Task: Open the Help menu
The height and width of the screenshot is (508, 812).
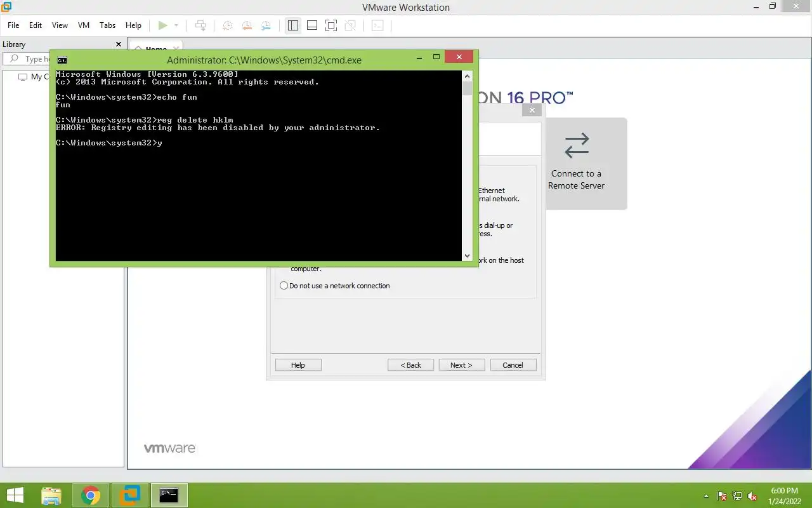Action: tap(133, 25)
